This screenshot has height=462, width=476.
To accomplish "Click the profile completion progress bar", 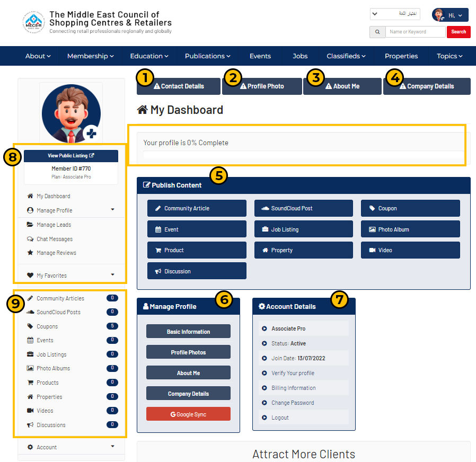I will click(x=304, y=155).
